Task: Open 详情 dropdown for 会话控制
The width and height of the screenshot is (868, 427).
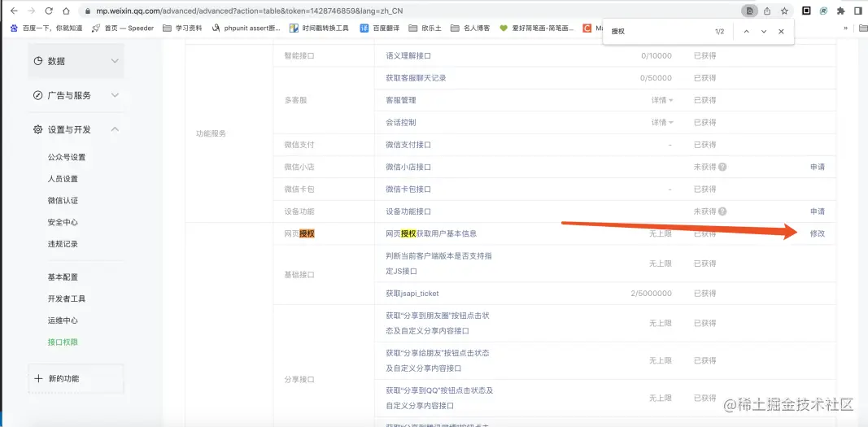Action: [662, 122]
